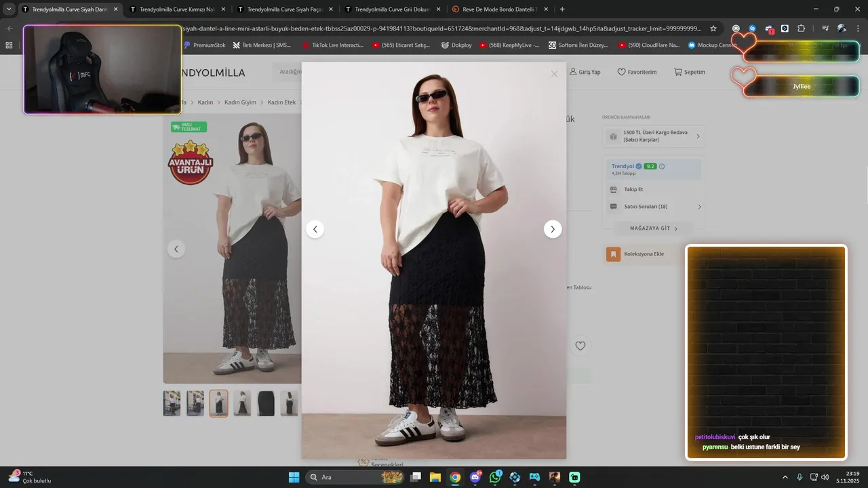Open the weather widget 11°C
Screen dimensions: 868x488
[x=30, y=477]
